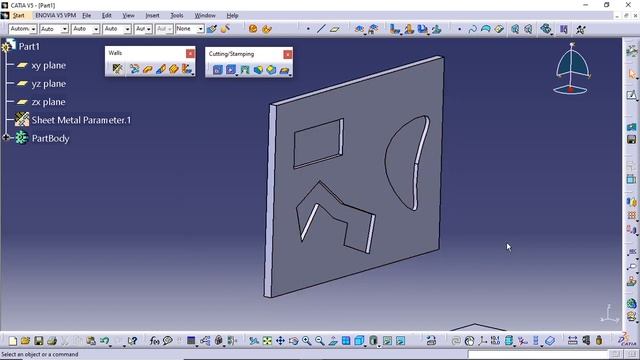Select the Corner Relief tool in Cutting/Stamping

point(244,70)
